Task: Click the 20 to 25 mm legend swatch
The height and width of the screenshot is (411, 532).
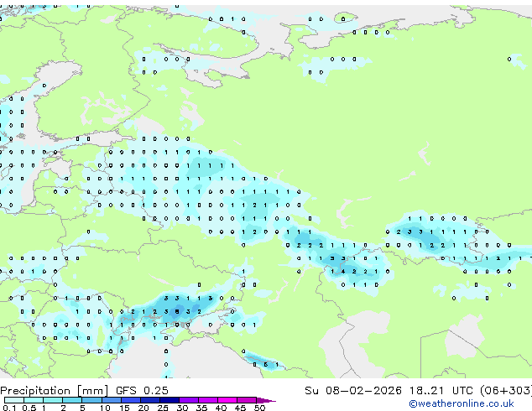Action: pos(149,400)
